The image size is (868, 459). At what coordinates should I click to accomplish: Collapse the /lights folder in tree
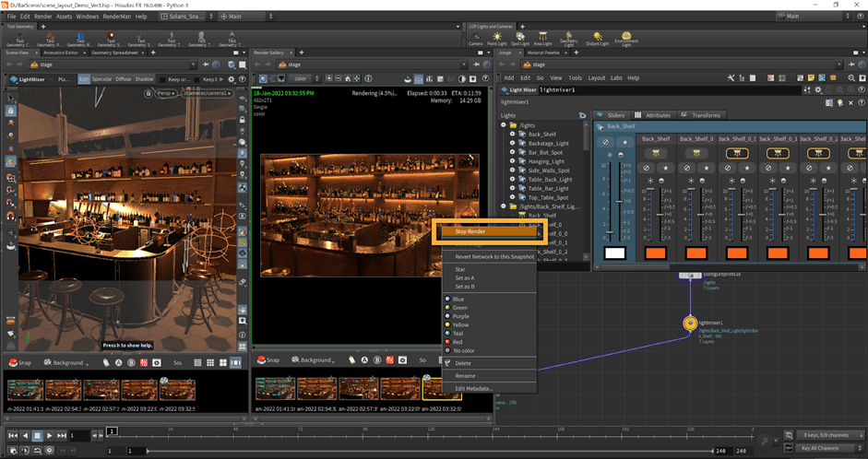pos(504,124)
